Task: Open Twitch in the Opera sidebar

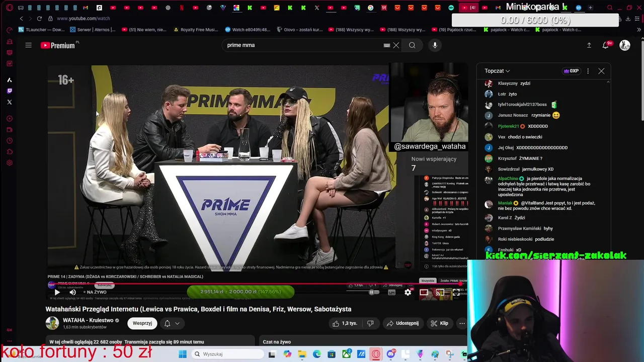Action: coord(9,91)
